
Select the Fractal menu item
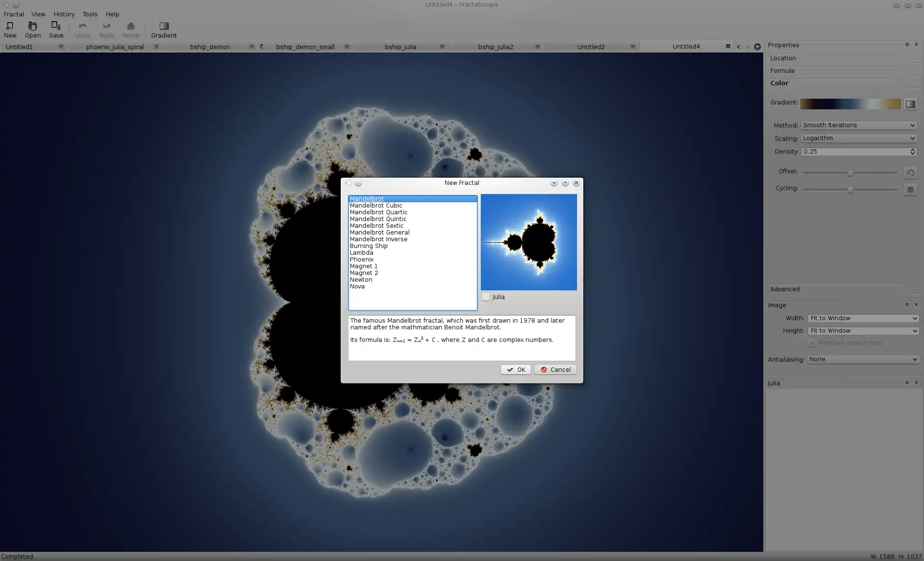click(12, 13)
